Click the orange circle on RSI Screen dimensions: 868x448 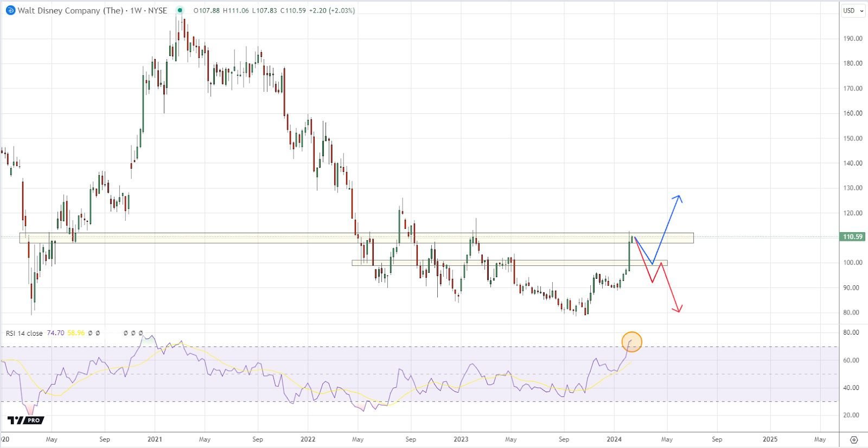[631, 342]
